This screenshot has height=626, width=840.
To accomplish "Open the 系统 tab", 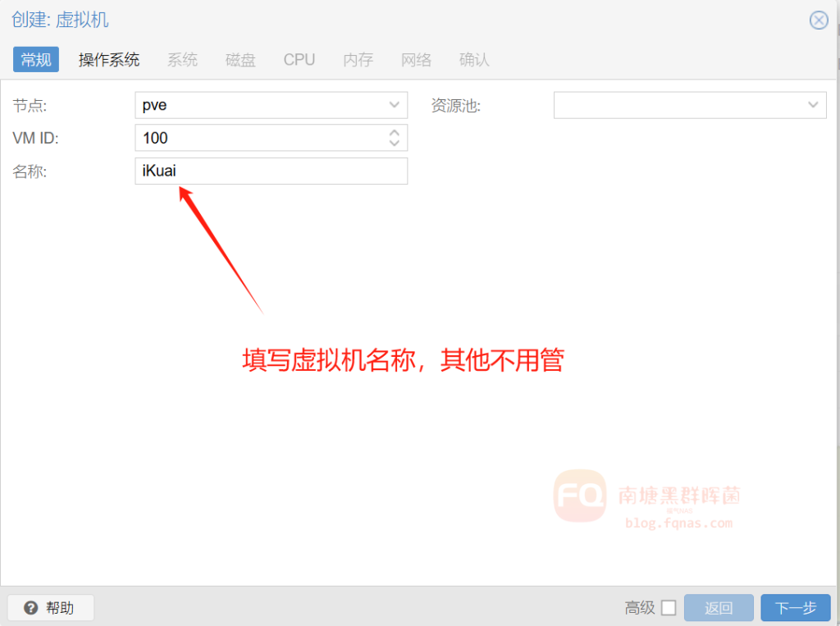I will pyautogui.click(x=182, y=60).
